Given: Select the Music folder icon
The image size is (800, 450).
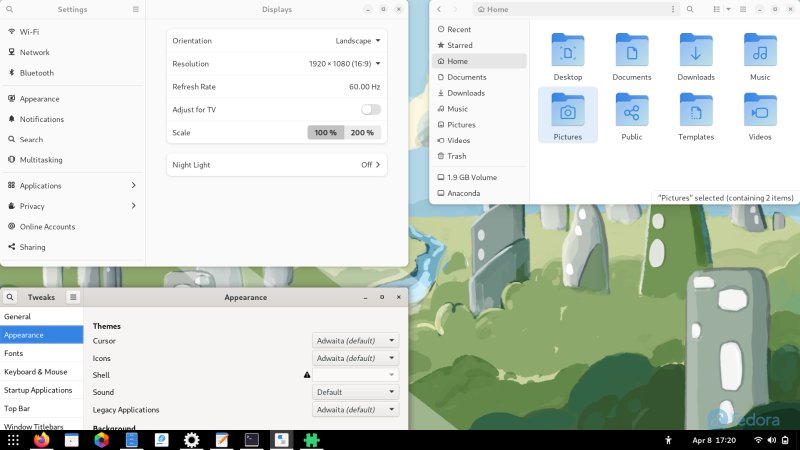Looking at the screenshot, I should click(x=760, y=50).
